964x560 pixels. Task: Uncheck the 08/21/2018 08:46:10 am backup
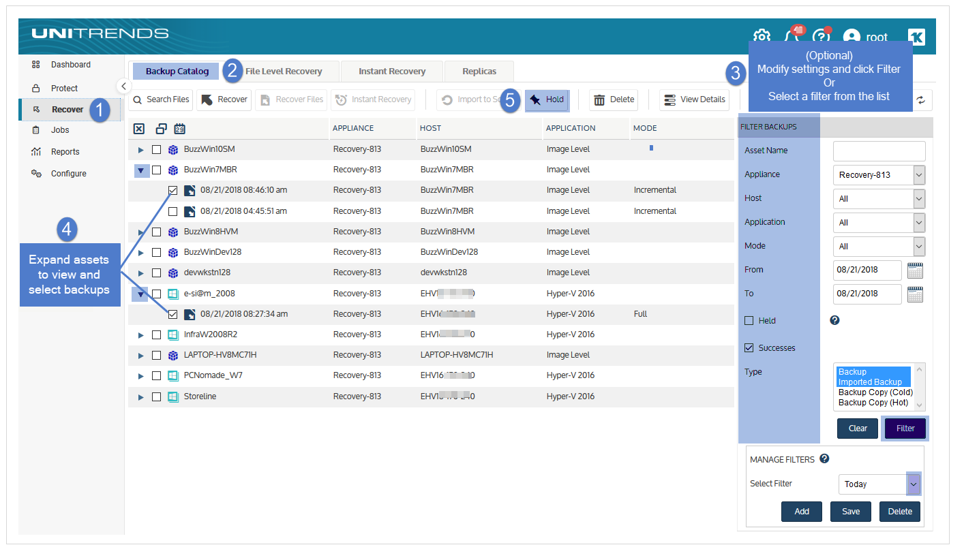pos(173,191)
